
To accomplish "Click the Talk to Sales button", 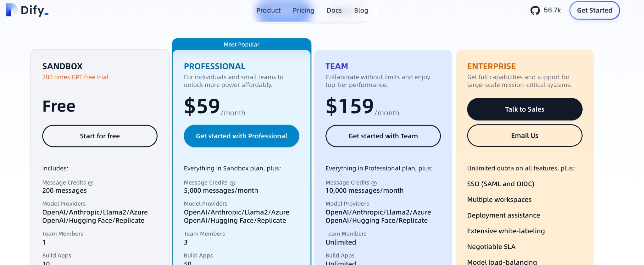I will point(525,109).
